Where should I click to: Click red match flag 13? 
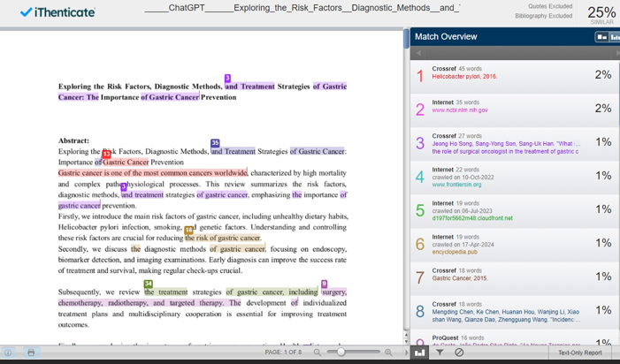tap(106, 154)
